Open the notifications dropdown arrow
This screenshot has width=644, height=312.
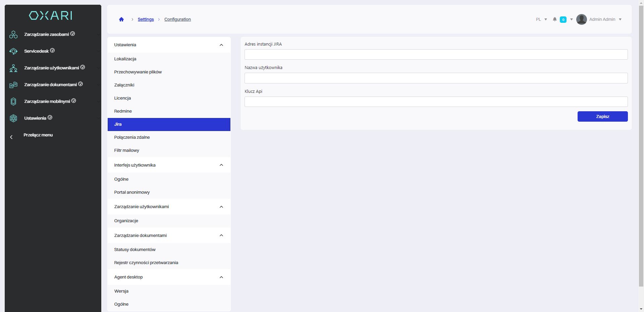click(x=572, y=19)
